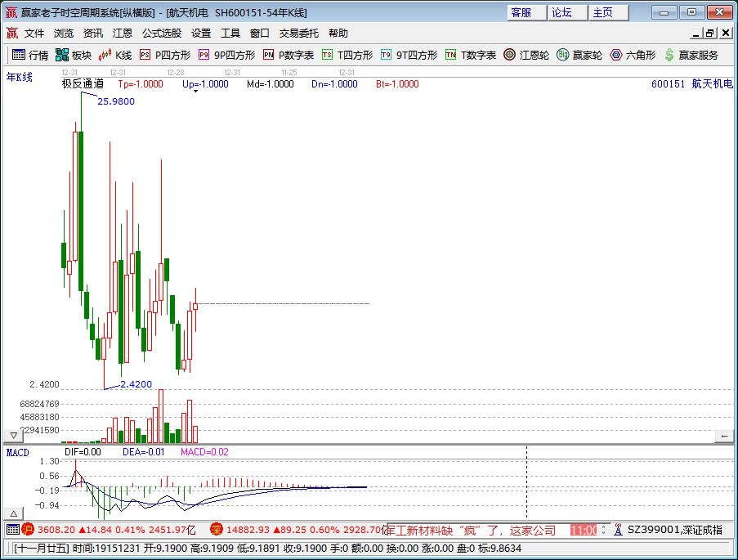Open the 六角形 hexagon tool icon
This screenshot has height=560, width=738.
[615, 55]
